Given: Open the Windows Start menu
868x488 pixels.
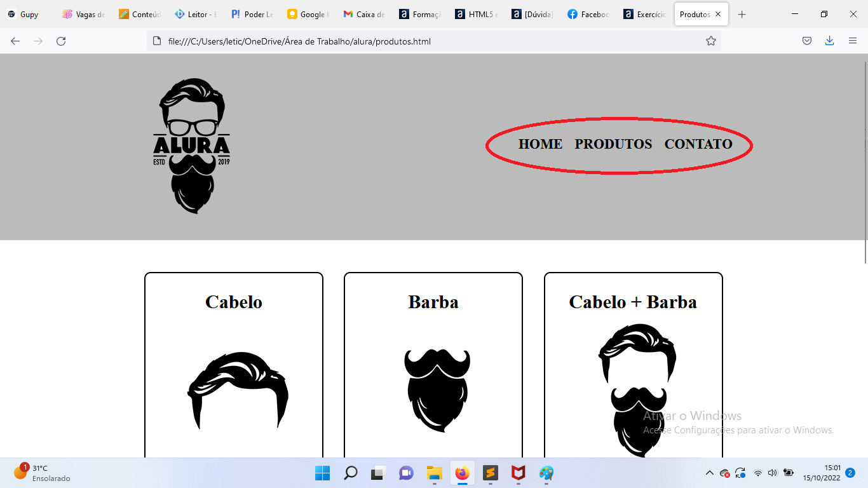Looking at the screenshot, I should (322, 473).
